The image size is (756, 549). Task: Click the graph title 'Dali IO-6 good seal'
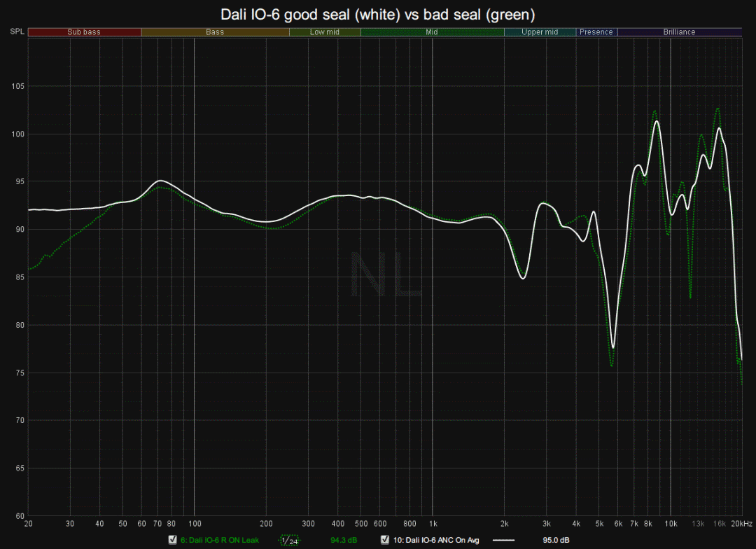377,15
